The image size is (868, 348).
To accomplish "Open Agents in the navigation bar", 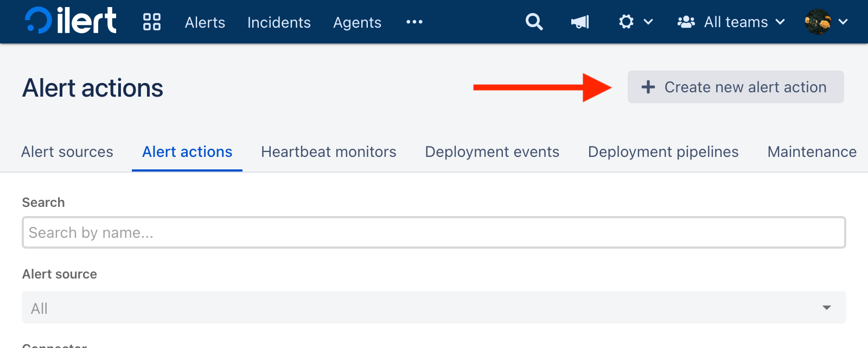I will [357, 22].
